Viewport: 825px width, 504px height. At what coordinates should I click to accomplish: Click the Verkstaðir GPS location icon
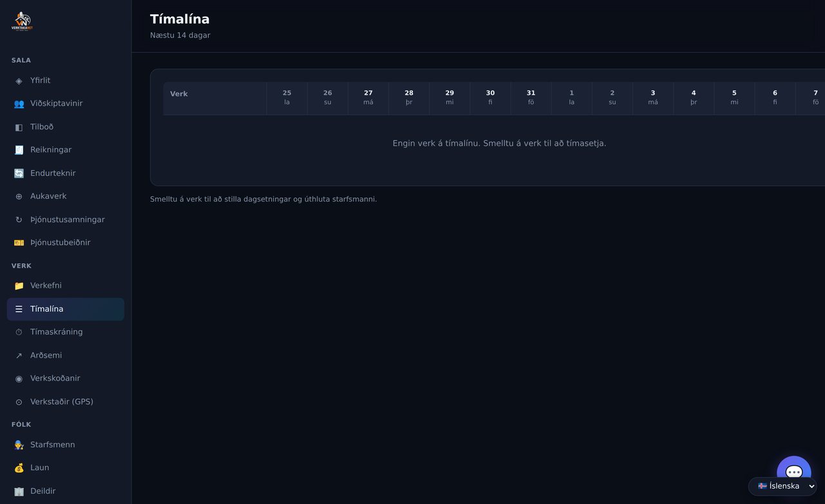pyautogui.click(x=19, y=402)
